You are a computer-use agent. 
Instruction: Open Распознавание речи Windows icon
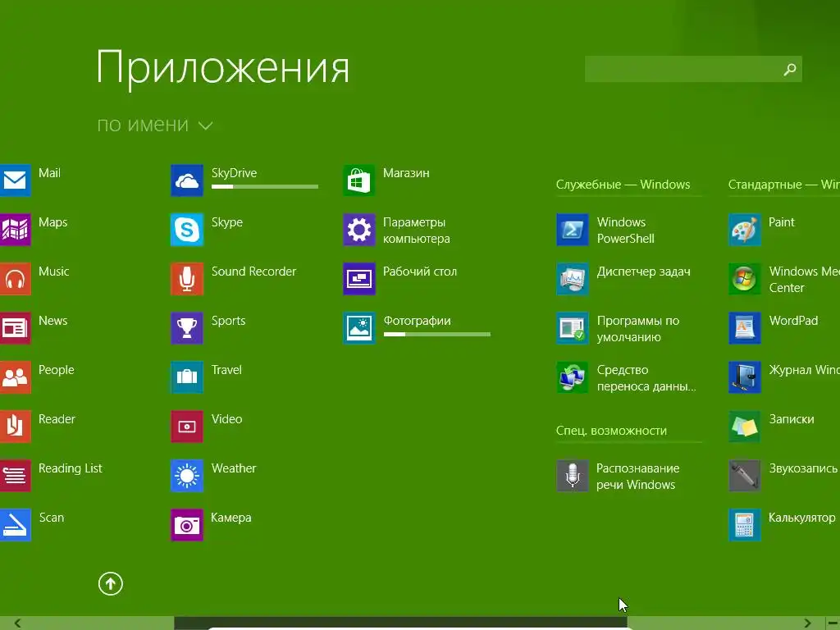coord(573,476)
